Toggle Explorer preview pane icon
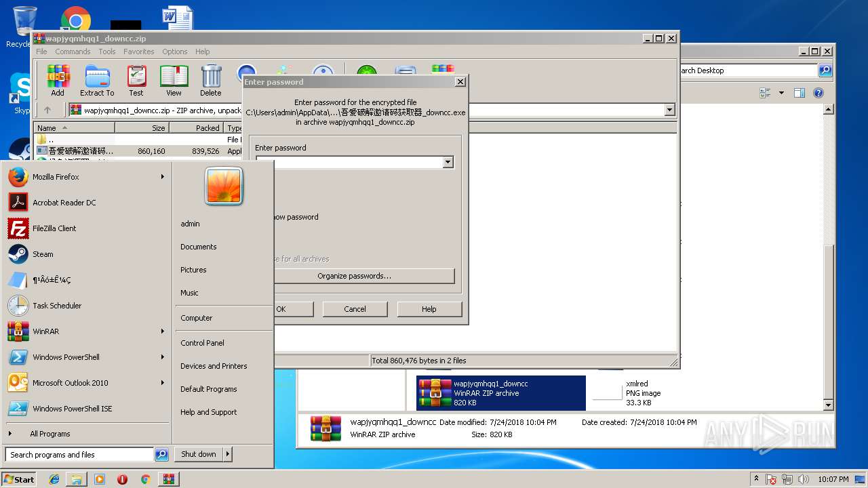 pos(800,93)
